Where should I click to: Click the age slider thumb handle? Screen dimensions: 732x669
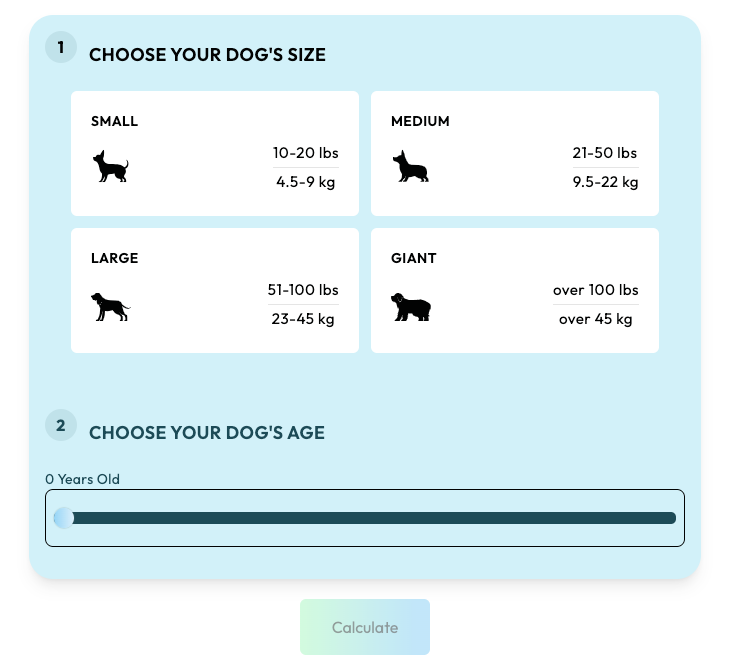click(64, 518)
